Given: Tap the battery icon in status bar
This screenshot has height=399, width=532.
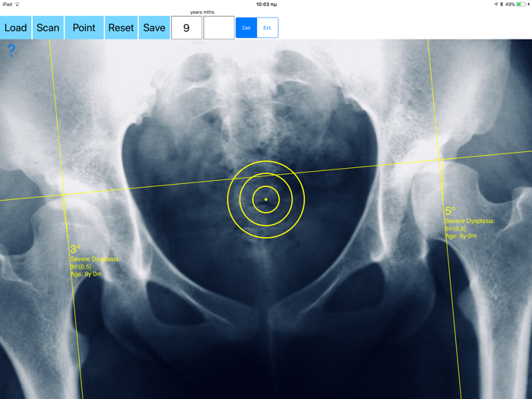Looking at the screenshot, I should pos(521,5).
